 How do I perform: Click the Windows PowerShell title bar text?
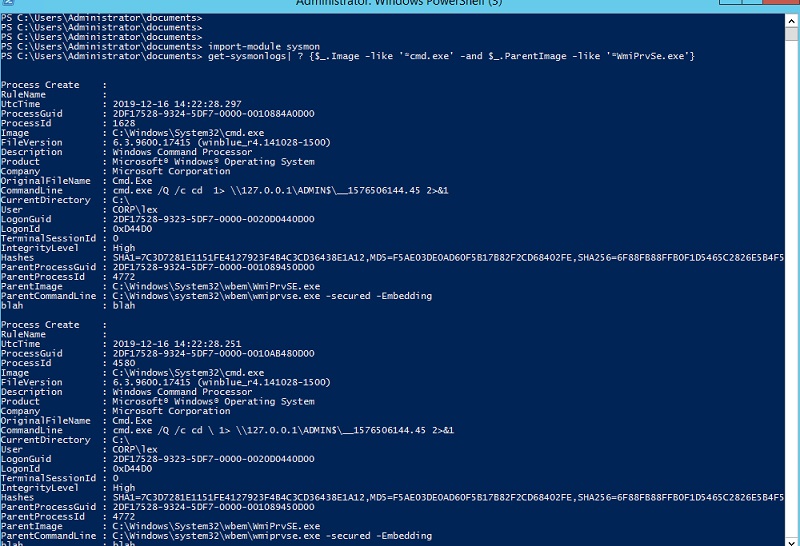click(399, 3)
